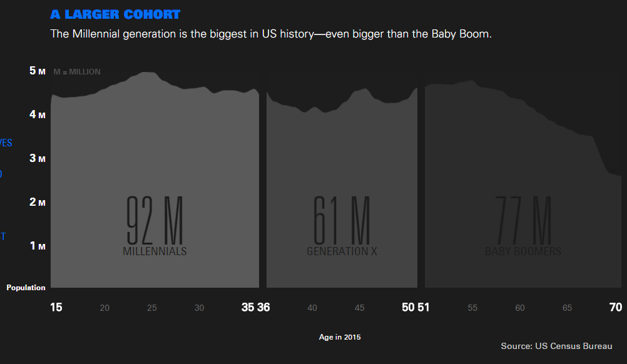Screen dimensions: 627x364
Task: Click age 60 on the x-axis
Action: click(520, 308)
